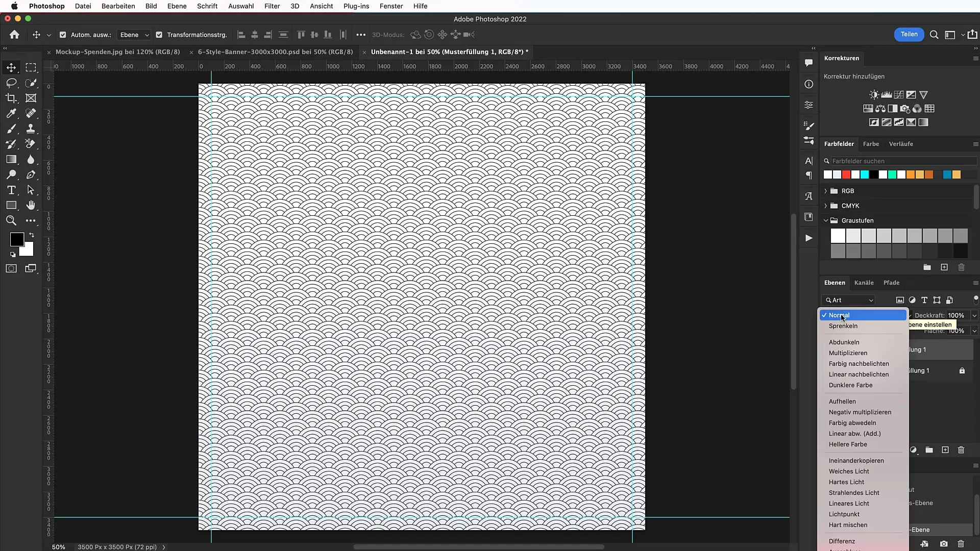Select the Move tool
The image size is (980, 551).
pos(11,67)
